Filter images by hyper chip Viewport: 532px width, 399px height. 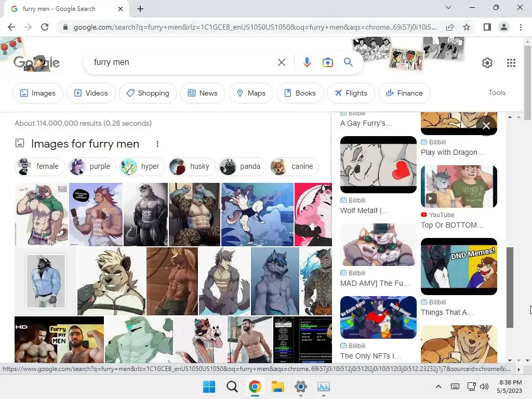tap(142, 167)
